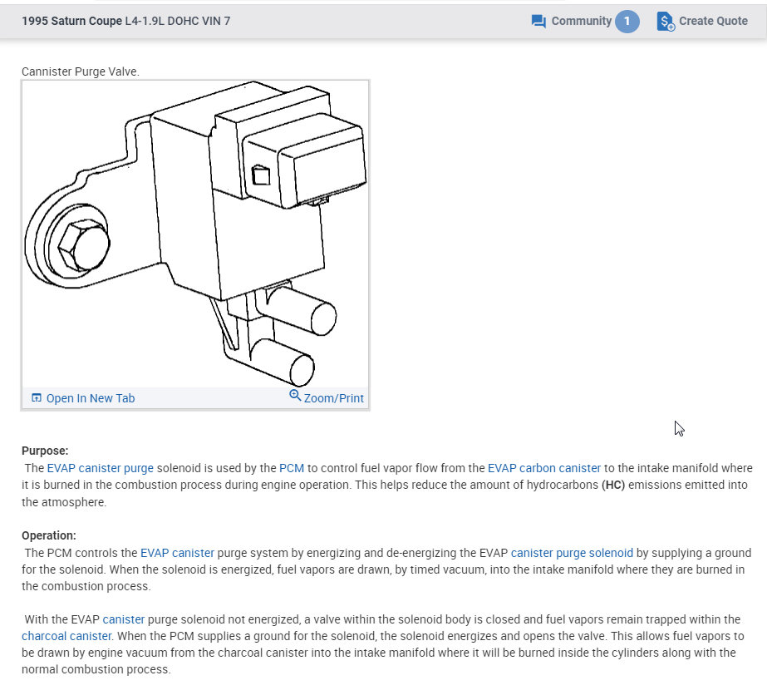Click the Cannister Purge Valve diagram image
This screenshot has height=700, width=767.
click(195, 234)
